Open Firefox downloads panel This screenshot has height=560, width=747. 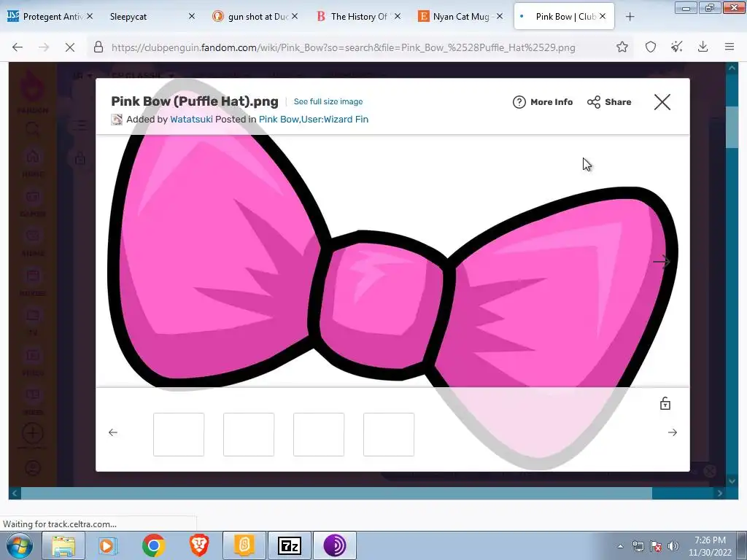click(703, 47)
